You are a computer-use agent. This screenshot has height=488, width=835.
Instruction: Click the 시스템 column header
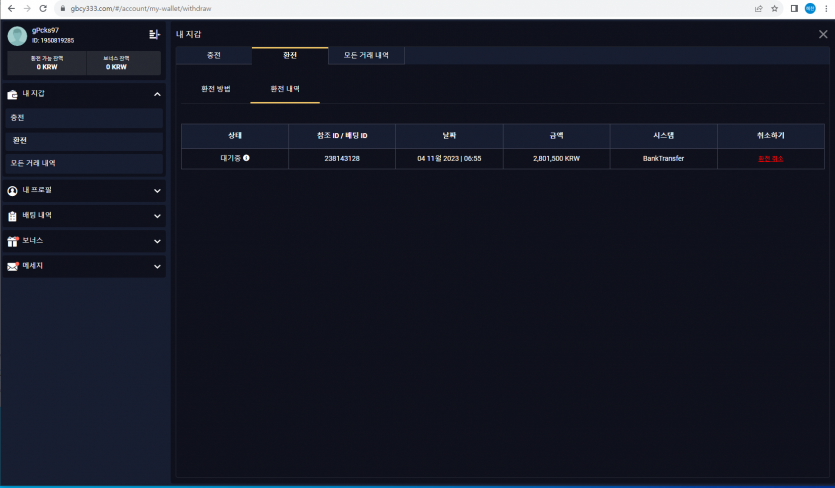(x=664, y=136)
